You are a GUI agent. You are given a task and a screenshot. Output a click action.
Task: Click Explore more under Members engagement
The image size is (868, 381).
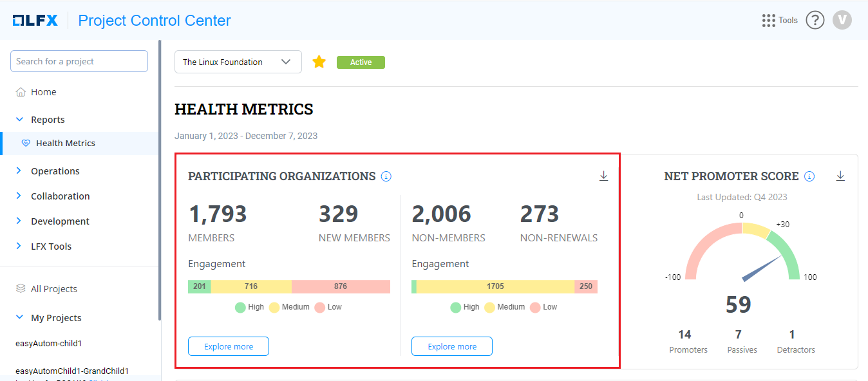point(228,346)
